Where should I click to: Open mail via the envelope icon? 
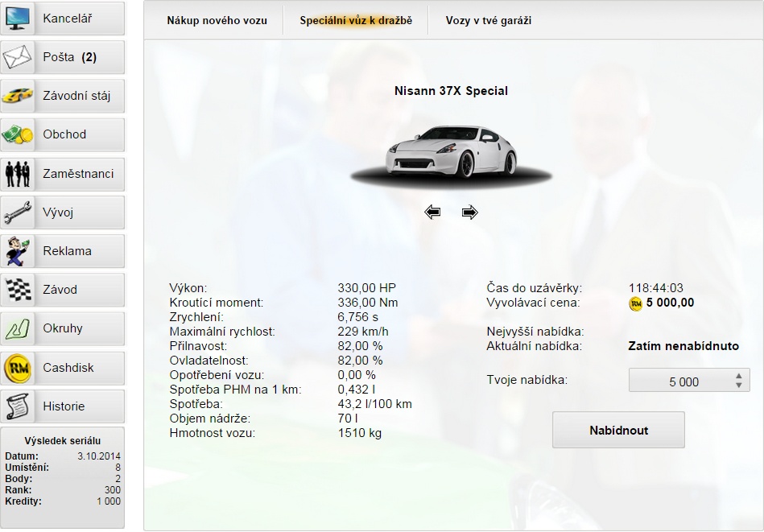(x=18, y=57)
